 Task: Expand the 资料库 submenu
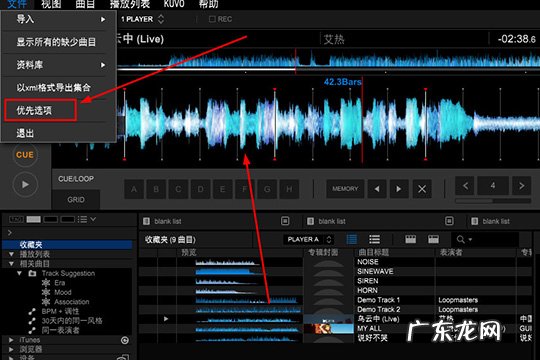coord(59,65)
